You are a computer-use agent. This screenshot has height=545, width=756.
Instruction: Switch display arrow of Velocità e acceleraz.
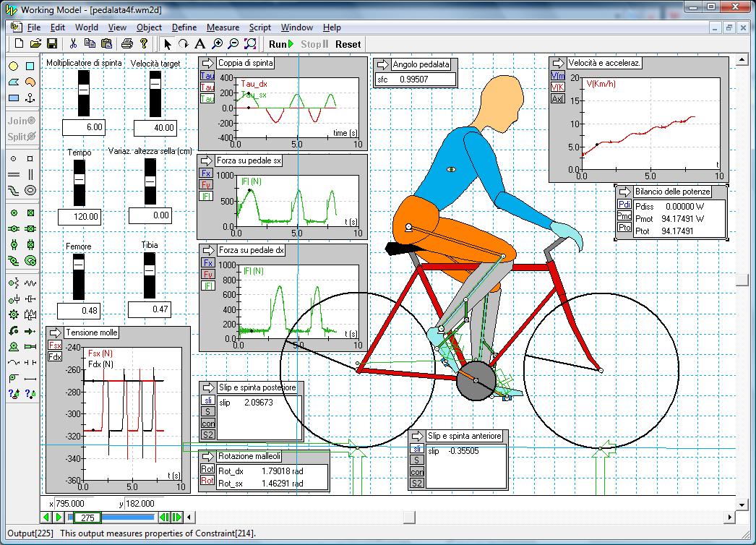click(x=558, y=63)
